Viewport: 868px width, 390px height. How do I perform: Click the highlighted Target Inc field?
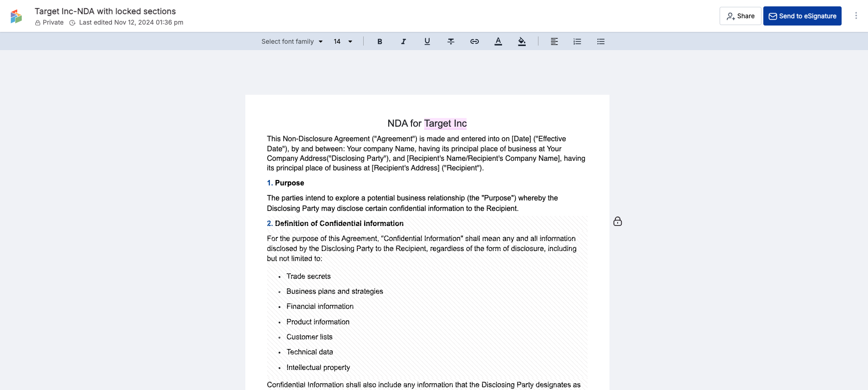pos(446,123)
